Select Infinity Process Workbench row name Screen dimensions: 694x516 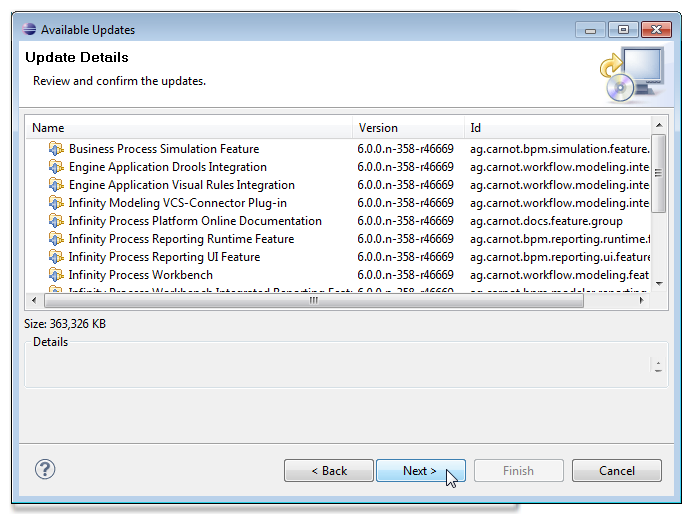[140, 275]
